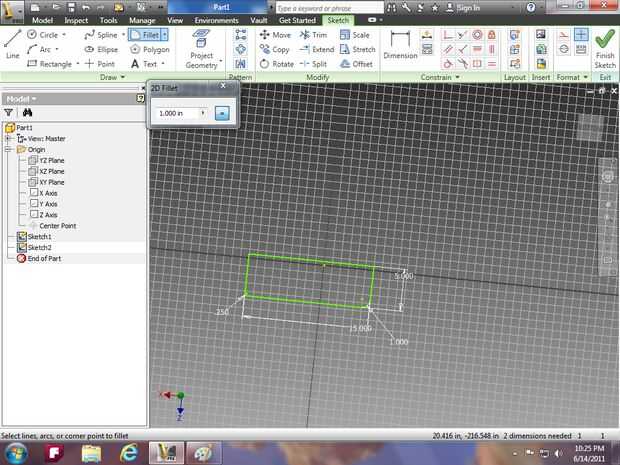
Task: Click the Finish Sketch checkmark
Action: 605,48
